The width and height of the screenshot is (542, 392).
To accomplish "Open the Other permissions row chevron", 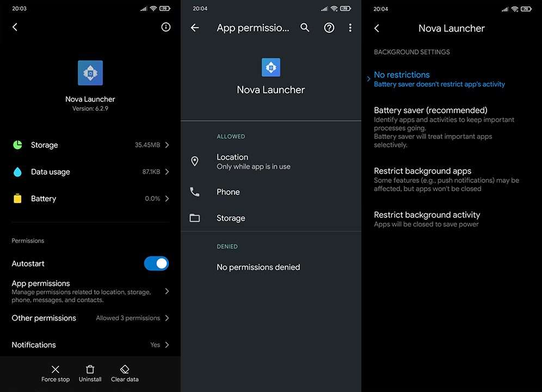I will click(x=167, y=318).
